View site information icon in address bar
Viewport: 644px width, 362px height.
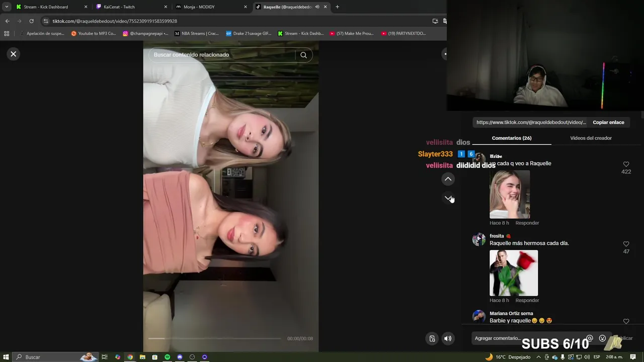point(46,21)
